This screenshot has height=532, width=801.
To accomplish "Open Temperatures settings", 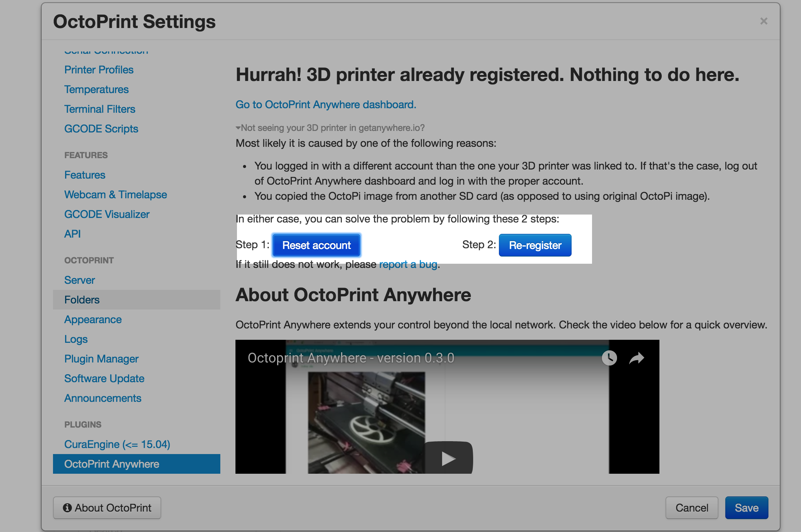I will tap(97, 89).
